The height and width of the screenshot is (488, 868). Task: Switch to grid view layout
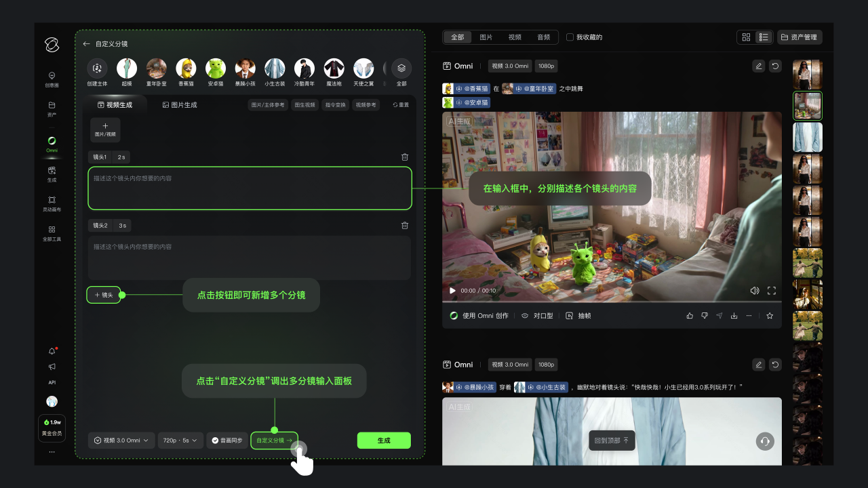[x=746, y=37]
